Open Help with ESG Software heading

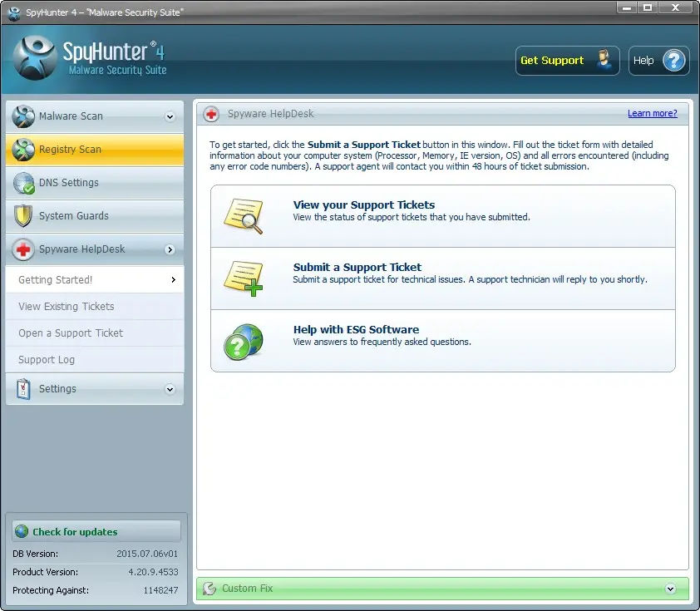click(356, 330)
